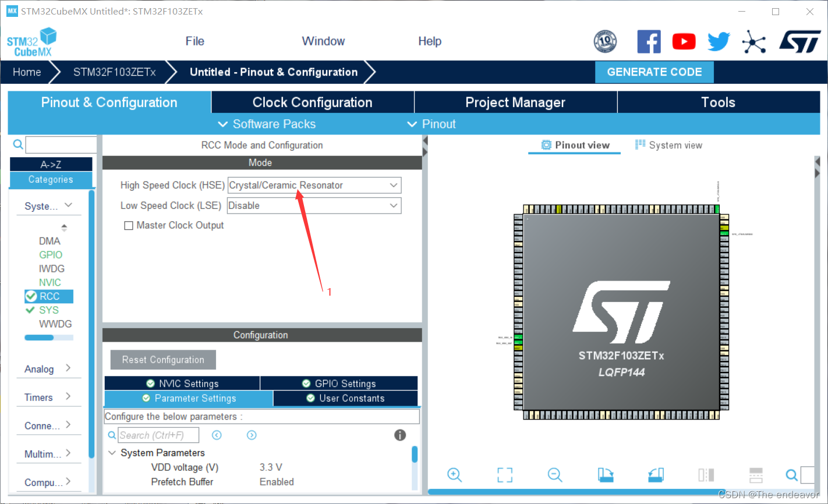This screenshot has width=828, height=504.
Task: Select WWDG in the System Core list
Action: pos(55,324)
